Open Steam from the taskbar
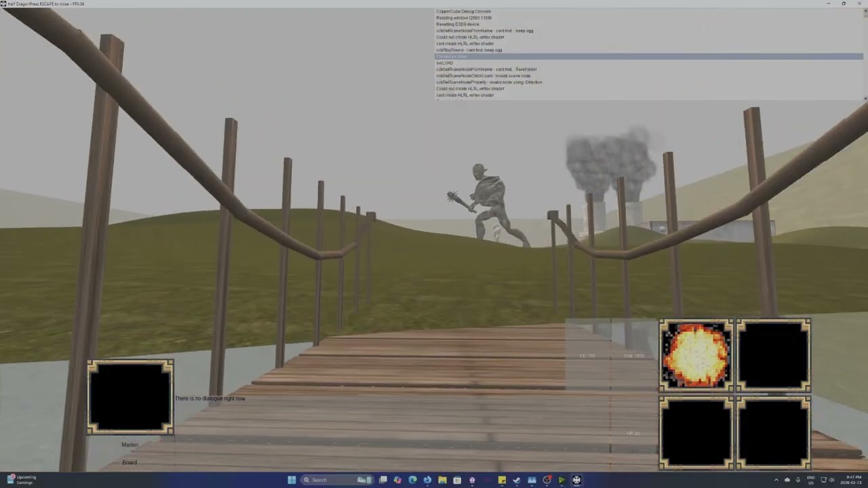This screenshot has height=488, width=868. tap(517, 480)
